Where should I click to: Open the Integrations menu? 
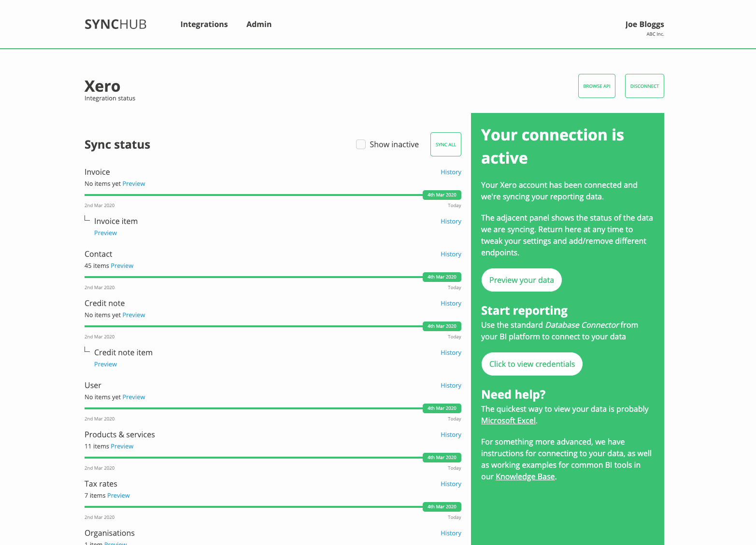(x=204, y=24)
